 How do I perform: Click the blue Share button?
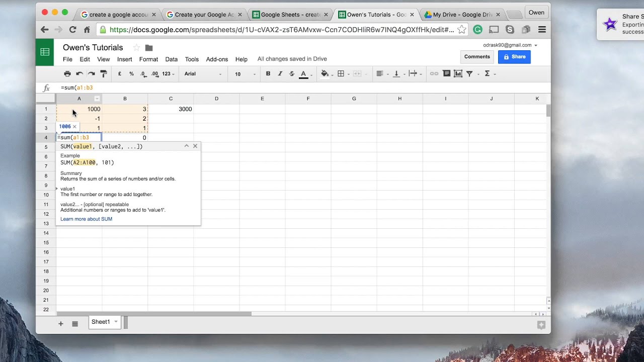click(x=514, y=57)
